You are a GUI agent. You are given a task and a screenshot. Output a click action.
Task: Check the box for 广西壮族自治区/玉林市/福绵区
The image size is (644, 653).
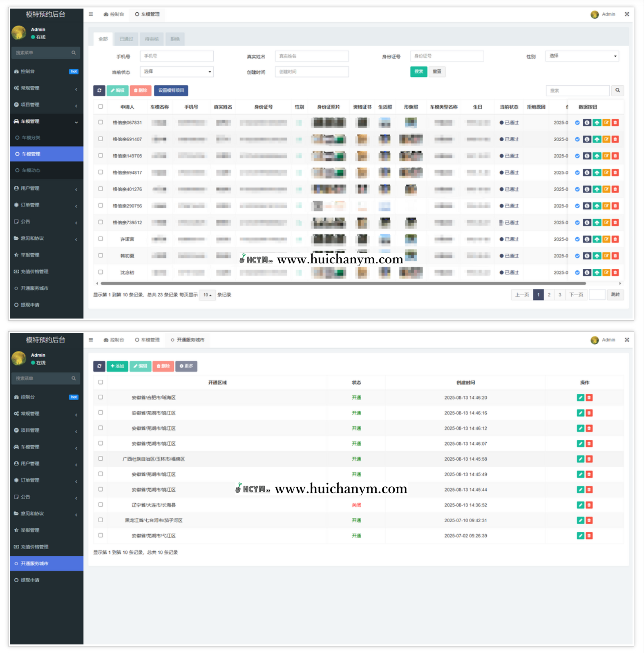[x=101, y=459]
